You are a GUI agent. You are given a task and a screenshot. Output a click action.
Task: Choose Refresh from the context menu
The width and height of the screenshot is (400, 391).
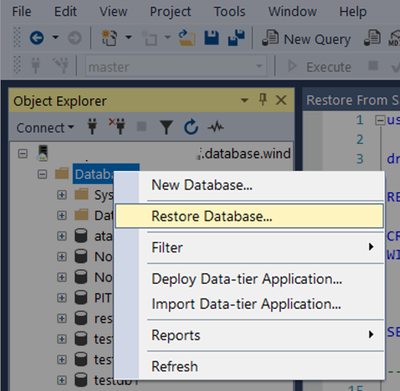point(249,366)
